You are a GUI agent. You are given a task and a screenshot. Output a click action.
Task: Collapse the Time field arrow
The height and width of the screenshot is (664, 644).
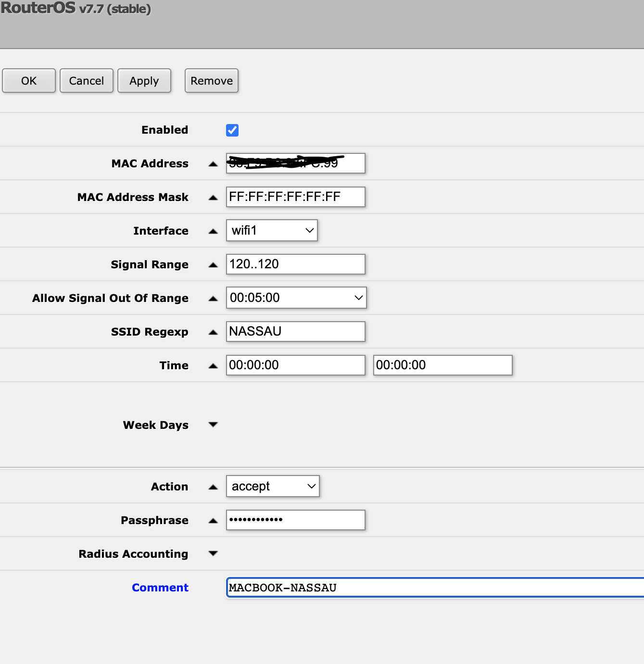pyautogui.click(x=213, y=366)
